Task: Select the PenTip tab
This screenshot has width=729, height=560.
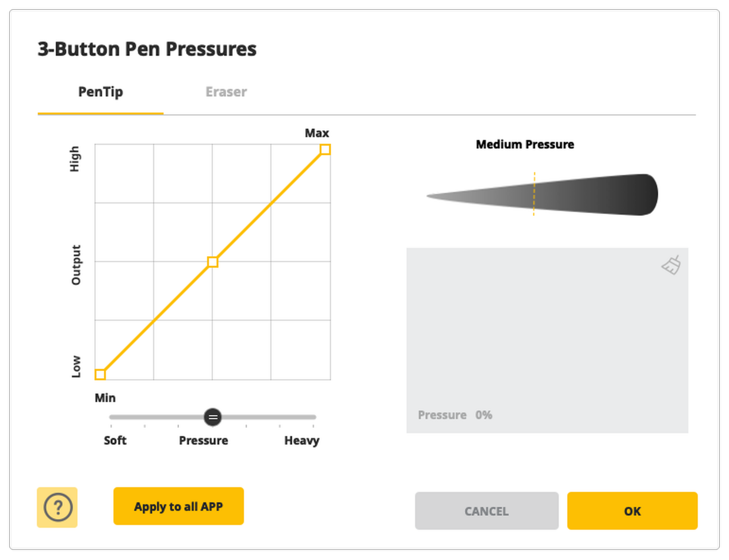Action: (x=101, y=92)
